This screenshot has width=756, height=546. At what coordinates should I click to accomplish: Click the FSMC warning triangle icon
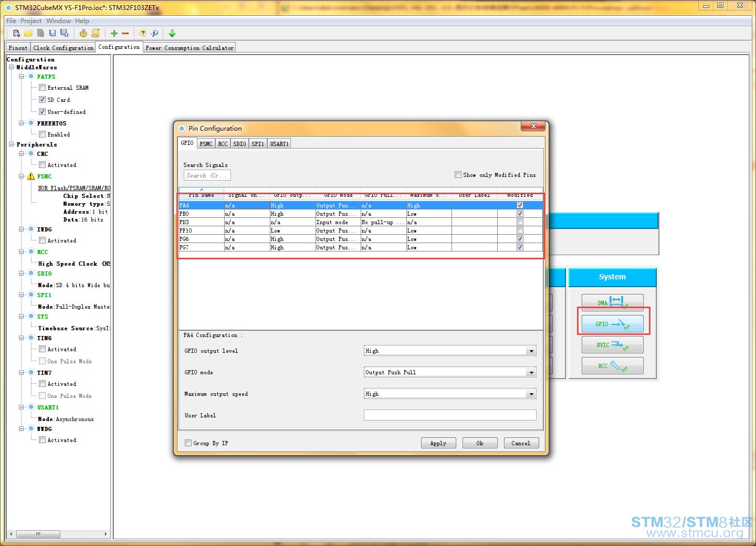point(30,176)
